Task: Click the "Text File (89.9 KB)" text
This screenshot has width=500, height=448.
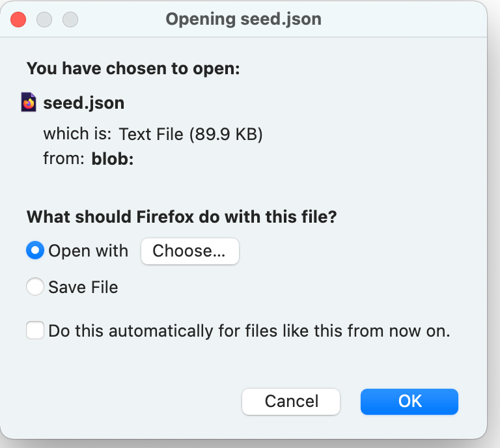Action: pyautogui.click(x=190, y=135)
